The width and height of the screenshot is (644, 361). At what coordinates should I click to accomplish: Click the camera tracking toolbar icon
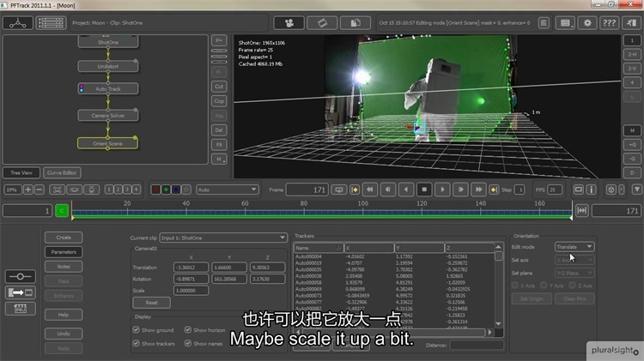[x=289, y=23]
